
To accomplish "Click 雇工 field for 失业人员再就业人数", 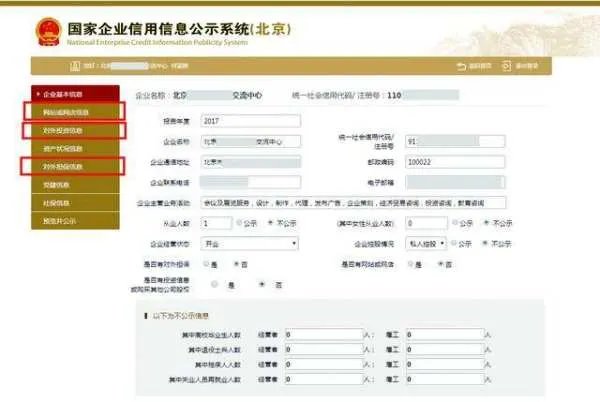I will point(445,379).
